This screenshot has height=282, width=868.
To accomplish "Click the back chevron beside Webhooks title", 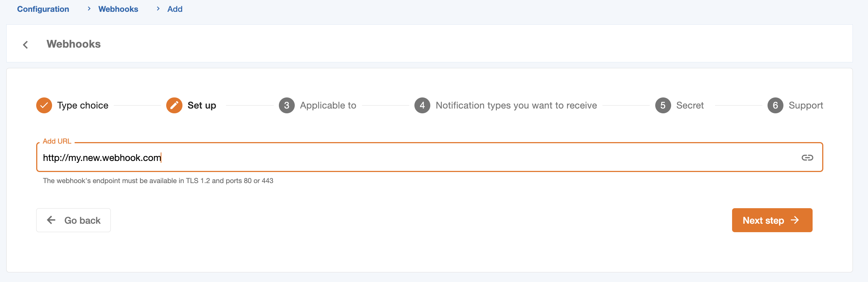I will point(25,45).
